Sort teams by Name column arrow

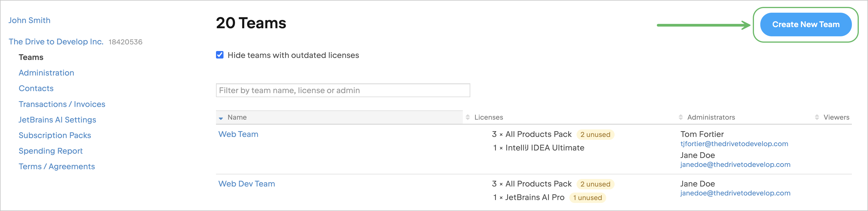[221, 118]
